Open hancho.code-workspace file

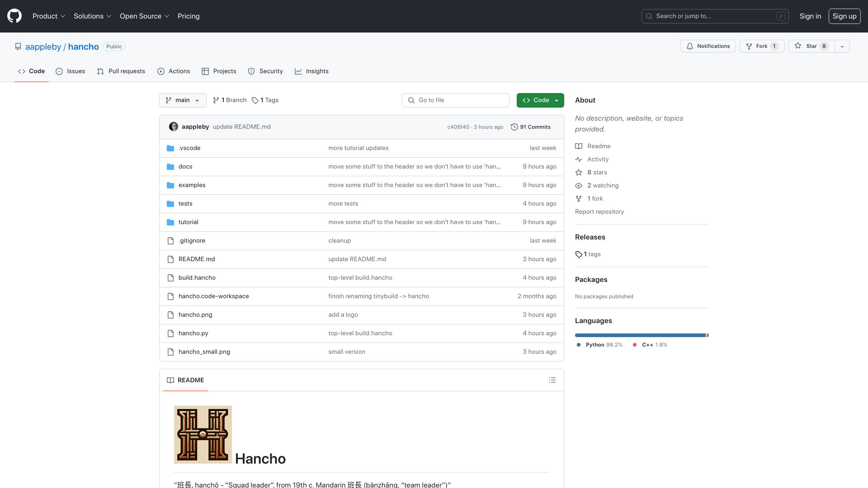pyautogui.click(x=213, y=296)
